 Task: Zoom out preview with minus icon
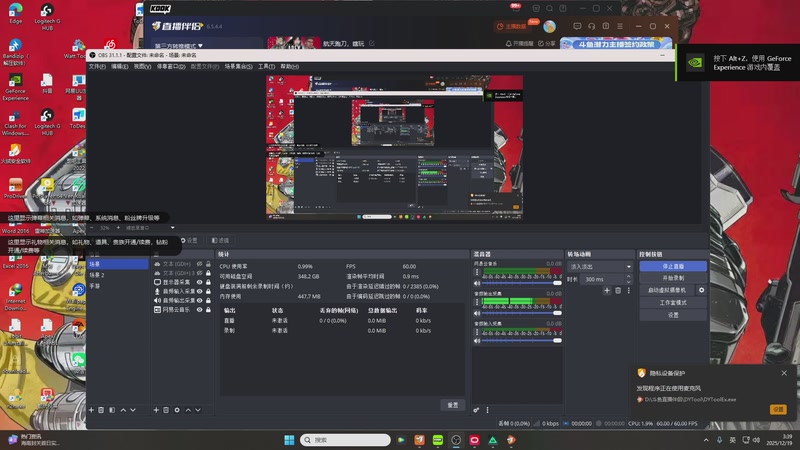pos(92,228)
